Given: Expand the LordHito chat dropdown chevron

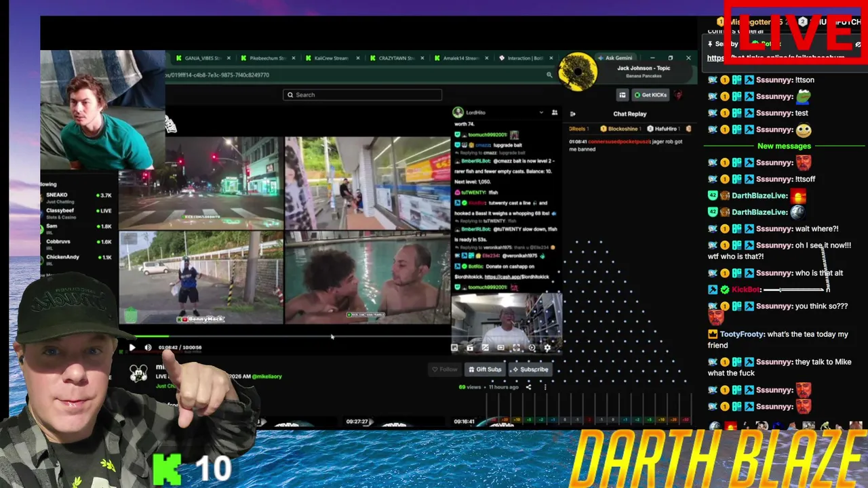Looking at the screenshot, I should click(541, 113).
